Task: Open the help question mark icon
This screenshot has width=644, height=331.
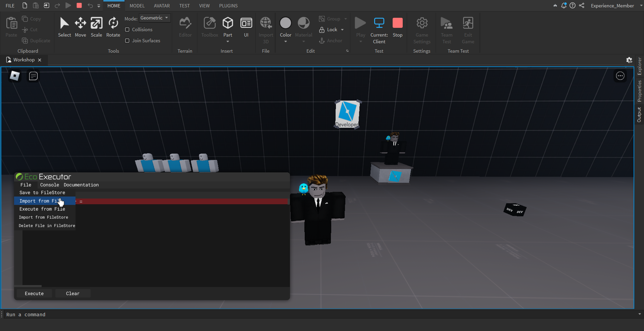Action: pos(573,5)
